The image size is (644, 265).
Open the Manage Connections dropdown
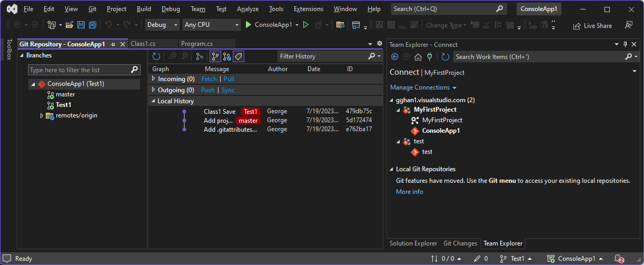[423, 87]
